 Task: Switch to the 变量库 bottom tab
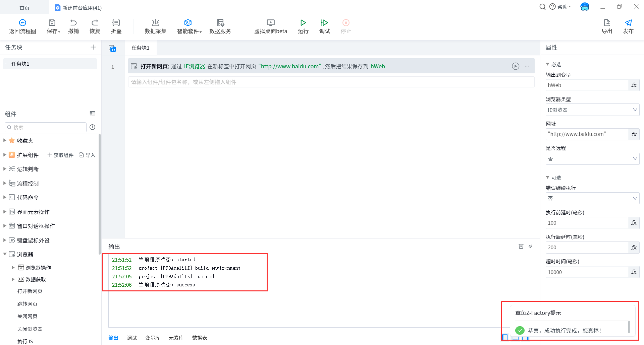point(153,338)
